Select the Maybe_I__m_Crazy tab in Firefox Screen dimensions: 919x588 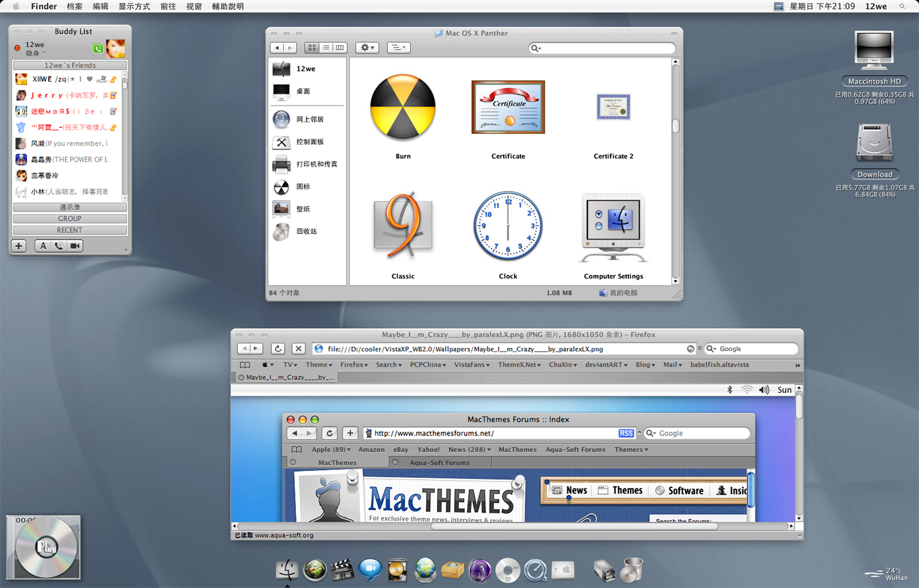[x=286, y=377]
